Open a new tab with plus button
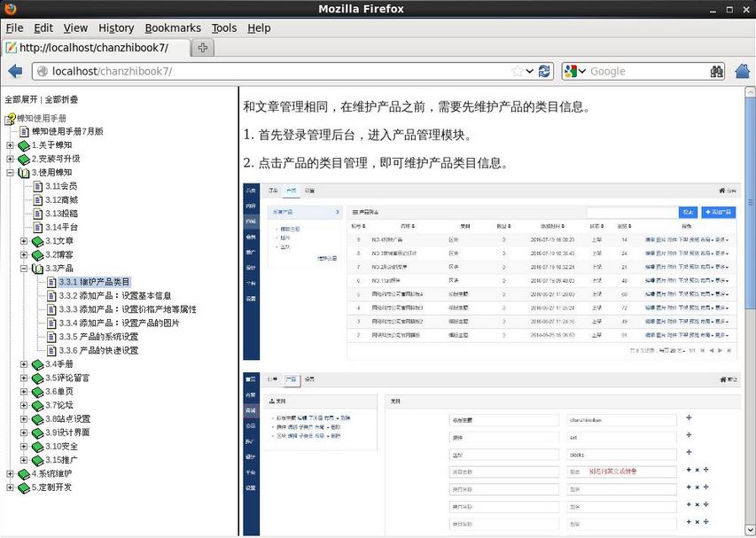The image size is (756, 538). [203, 48]
